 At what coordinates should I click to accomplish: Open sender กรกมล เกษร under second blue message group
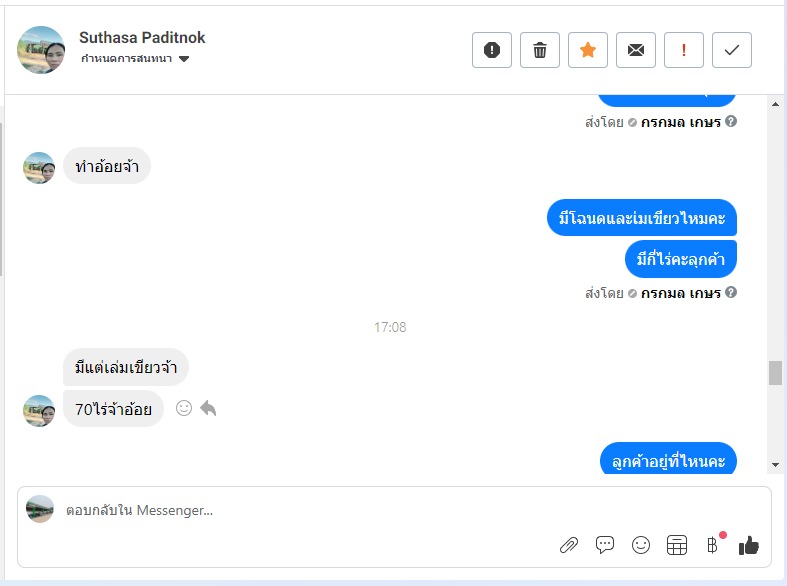(681, 292)
